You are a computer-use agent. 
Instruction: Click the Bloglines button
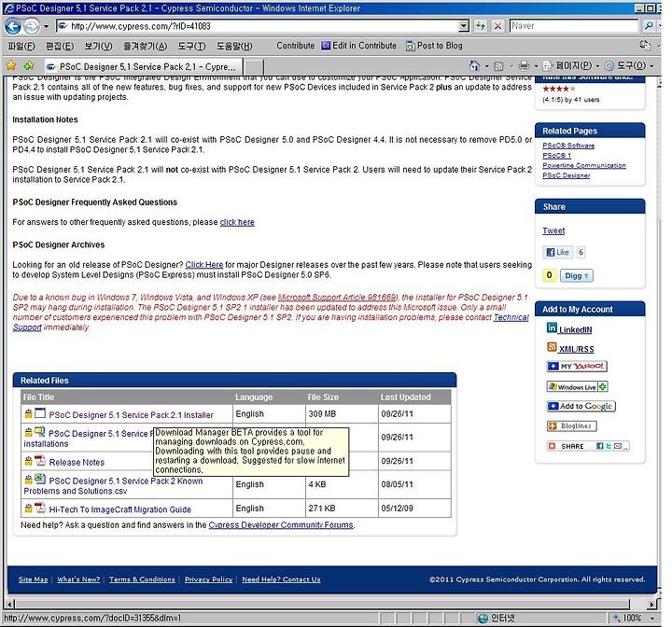tap(572, 426)
